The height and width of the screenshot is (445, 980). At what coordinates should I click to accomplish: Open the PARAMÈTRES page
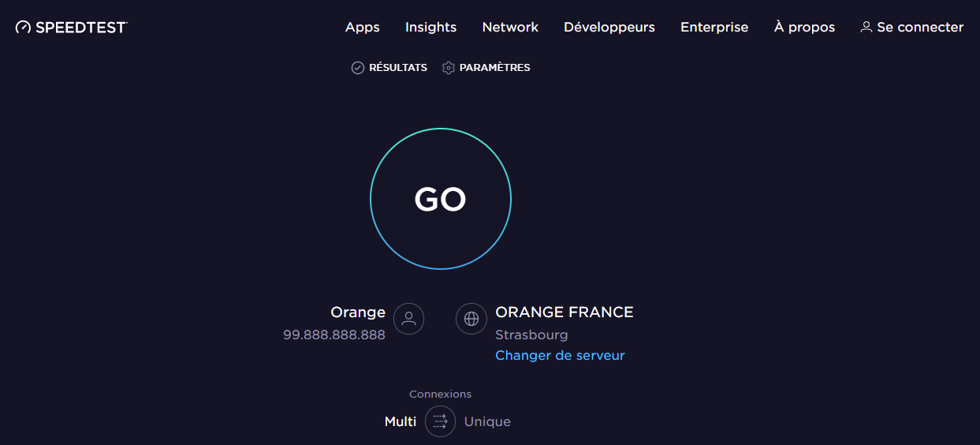494,68
